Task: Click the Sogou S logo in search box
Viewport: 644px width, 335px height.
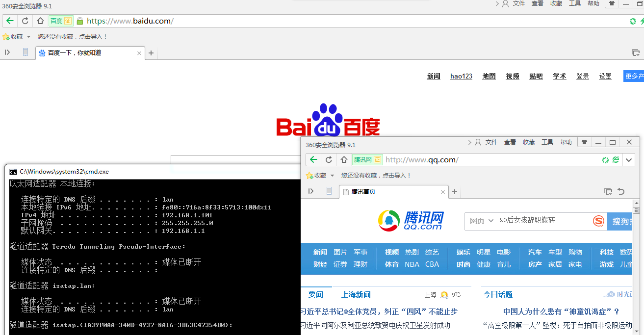Action: (x=598, y=221)
